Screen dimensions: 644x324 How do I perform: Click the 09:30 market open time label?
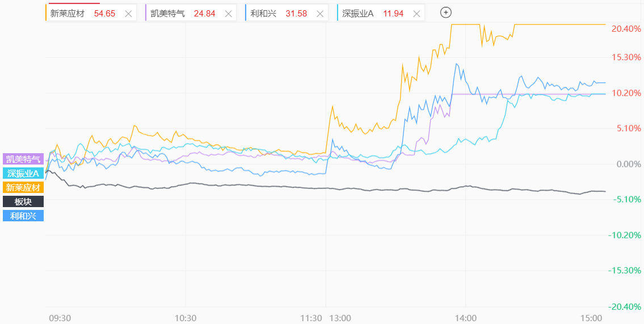[x=60, y=318]
